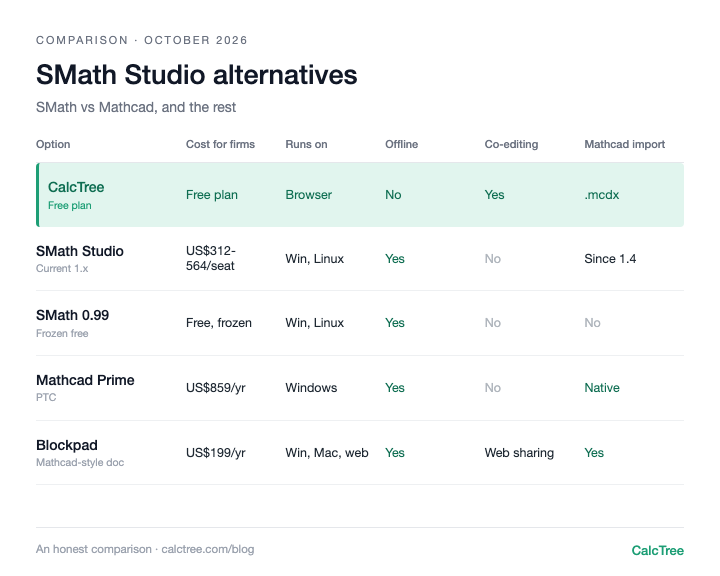
Task: Click the Offline 'Yes' in Mathcad Prime row
Action: tap(395, 388)
